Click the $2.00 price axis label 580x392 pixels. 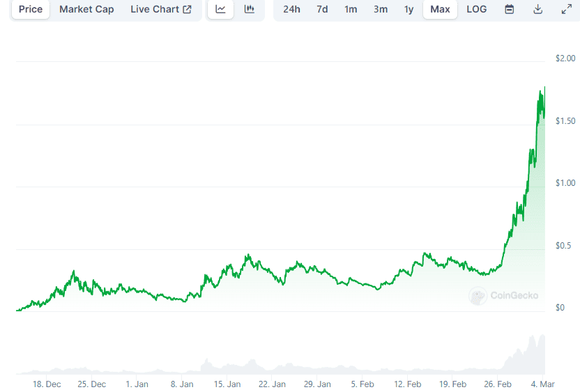565,58
